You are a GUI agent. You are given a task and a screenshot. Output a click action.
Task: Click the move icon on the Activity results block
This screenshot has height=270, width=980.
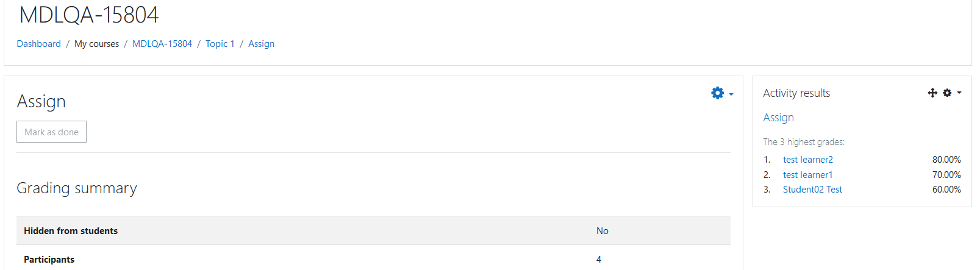click(932, 93)
